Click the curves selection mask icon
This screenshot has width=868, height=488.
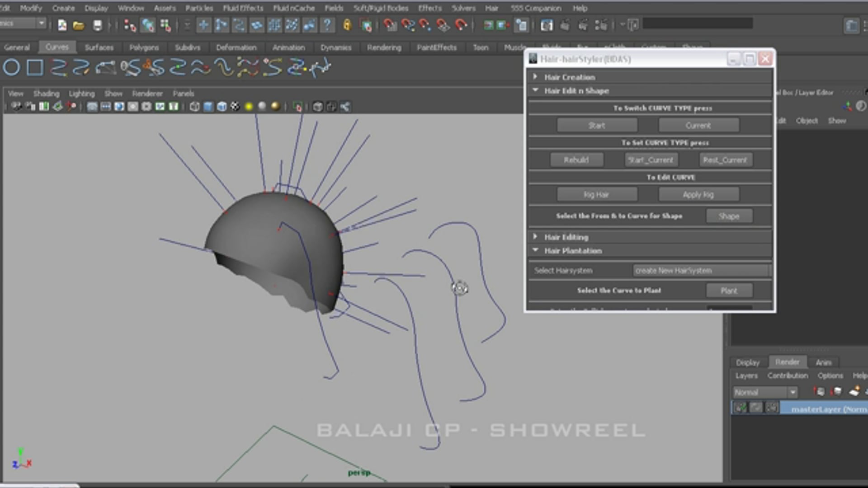point(239,25)
